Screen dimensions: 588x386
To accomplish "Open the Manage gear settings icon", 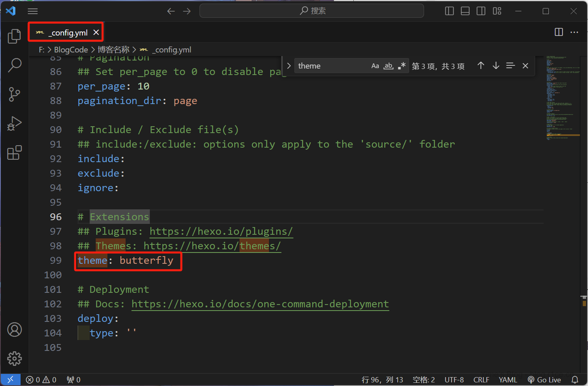I will 15,358.
